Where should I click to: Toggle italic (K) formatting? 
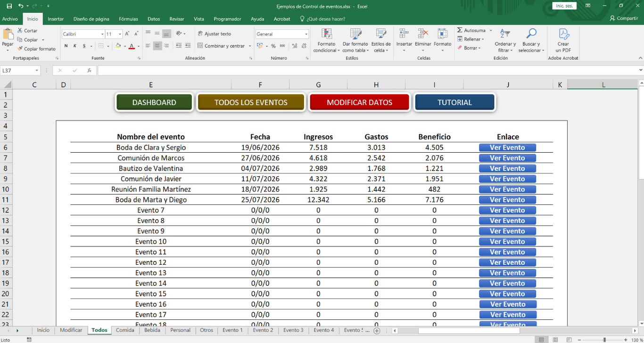point(75,46)
